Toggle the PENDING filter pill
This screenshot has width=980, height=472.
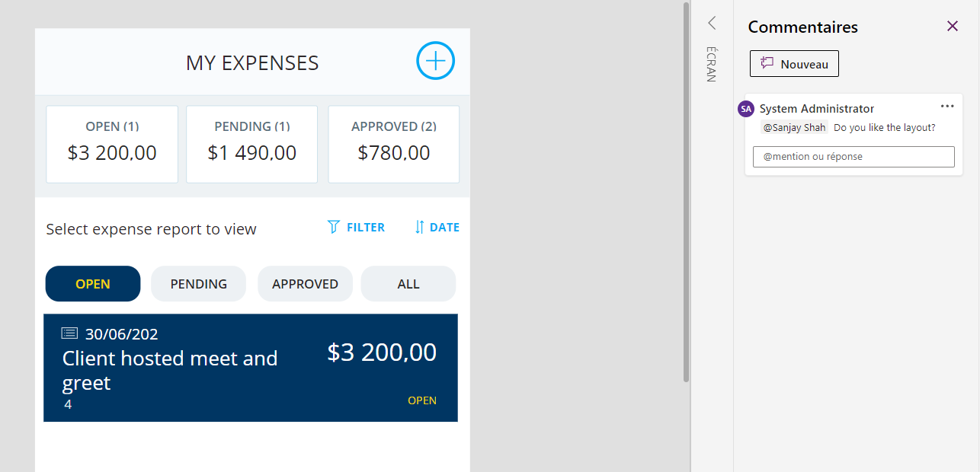pyautogui.click(x=198, y=283)
